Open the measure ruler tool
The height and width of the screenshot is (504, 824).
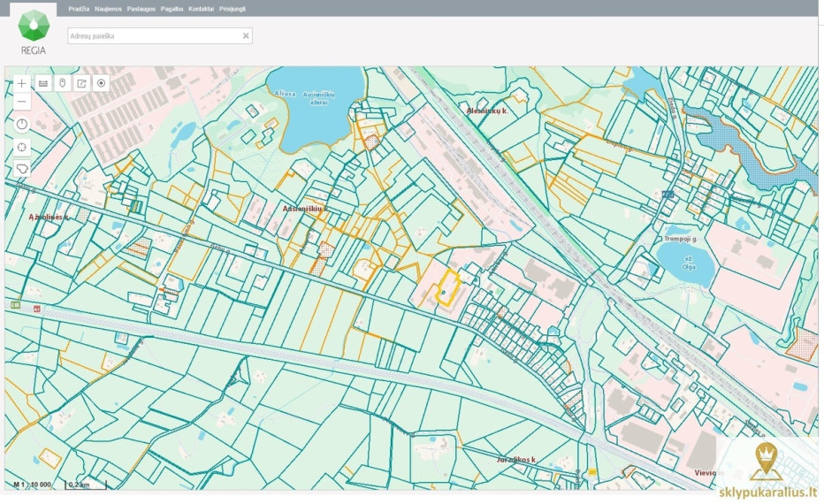tap(43, 84)
